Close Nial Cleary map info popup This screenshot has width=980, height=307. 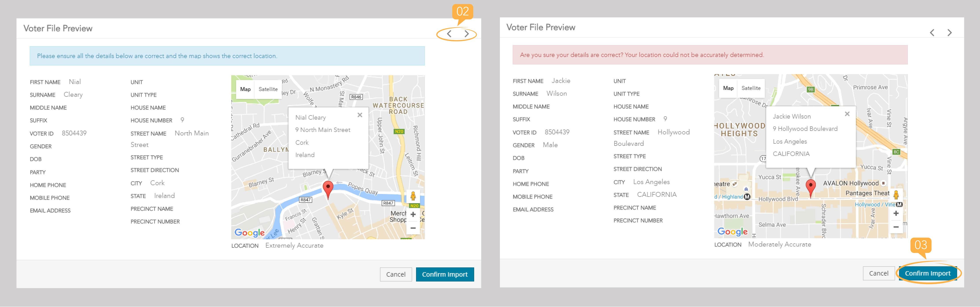(360, 115)
